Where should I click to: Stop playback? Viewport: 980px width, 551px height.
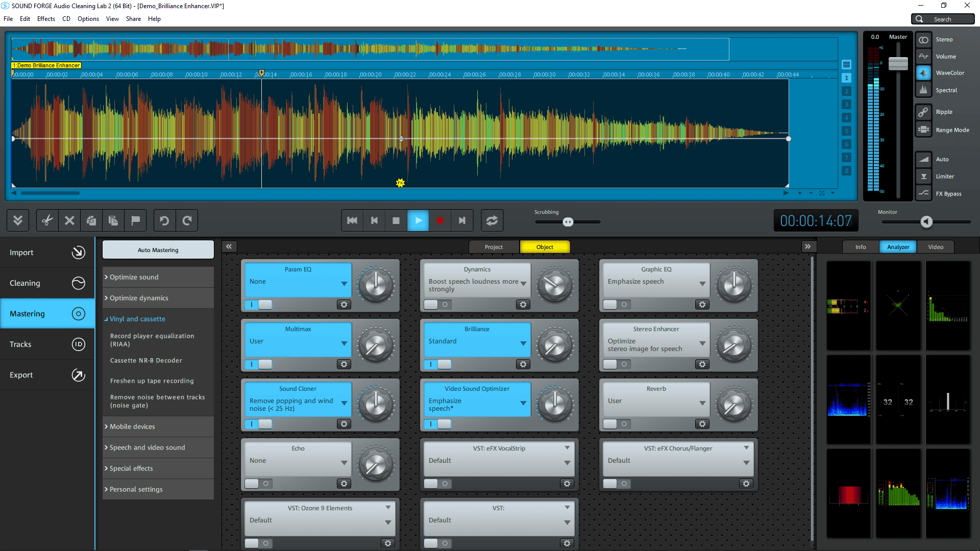396,220
